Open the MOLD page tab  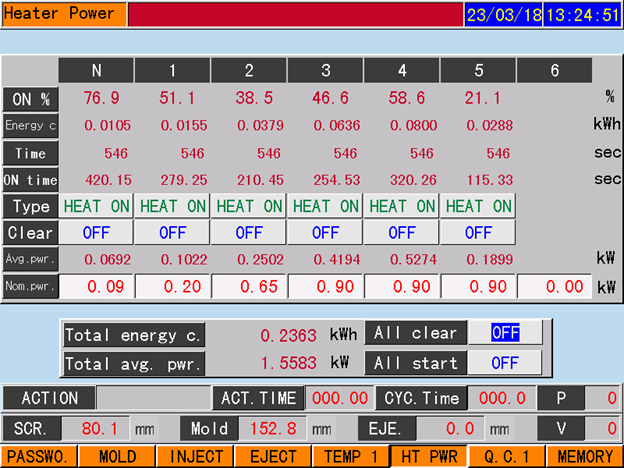(117, 457)
